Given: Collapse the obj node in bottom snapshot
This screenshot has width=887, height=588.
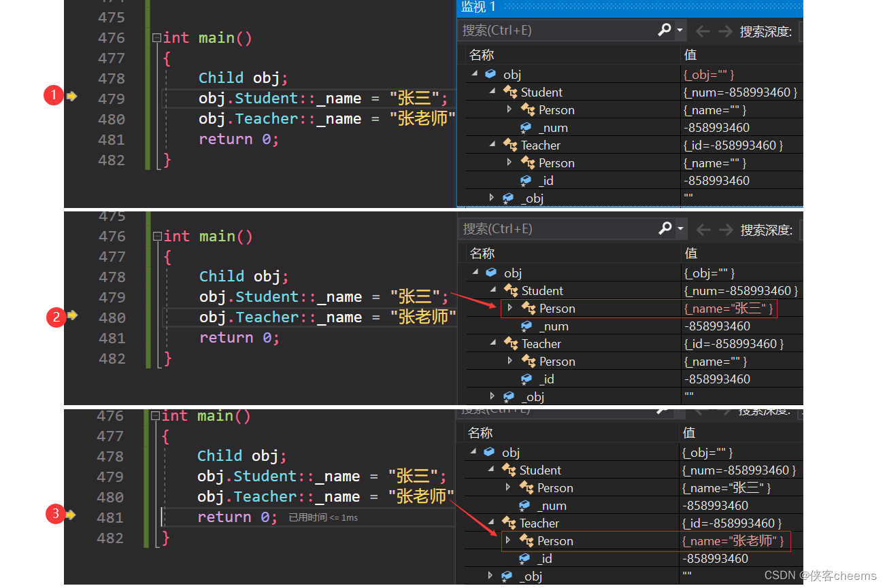Looking at the screenshot, I should click(x=473, y=451).
